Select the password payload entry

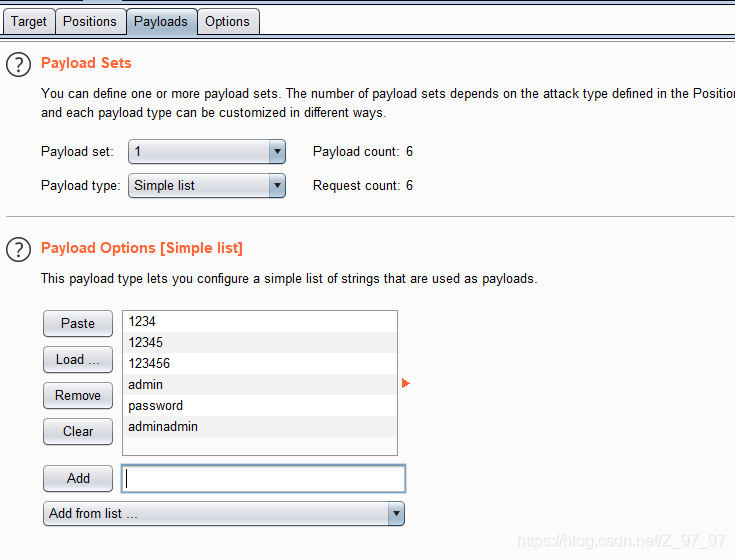(x=260, y=406)
